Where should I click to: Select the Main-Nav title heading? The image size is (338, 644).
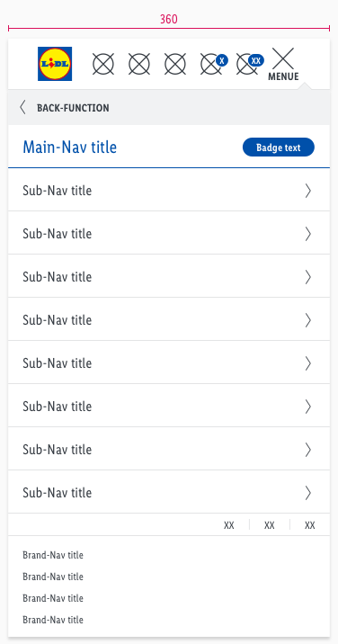(x=70, y=147)
